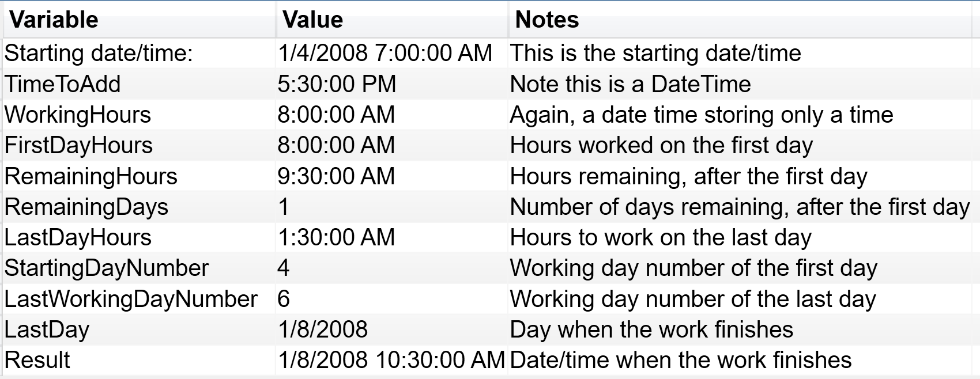
Task: Sort by the Variable column header
Action: [x=139, y=20]
